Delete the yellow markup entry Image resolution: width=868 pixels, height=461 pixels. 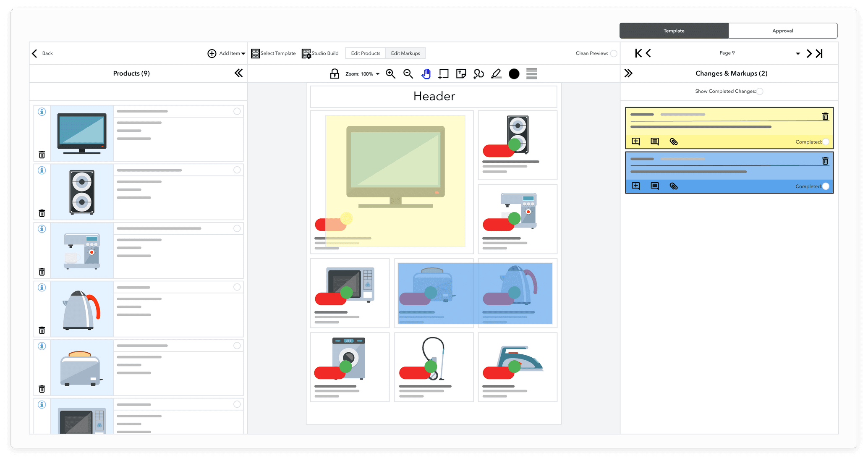click(825, 116)
